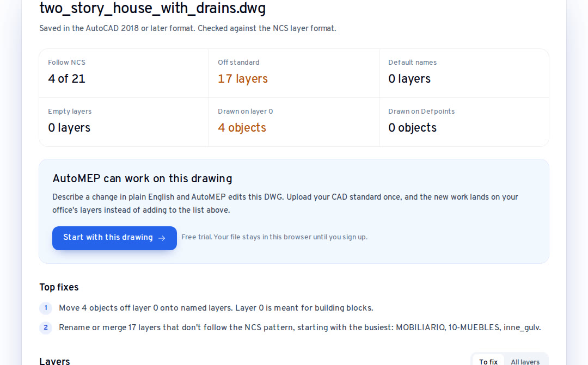Viewport: 588px width, 365px height.
Task: Click the 'Top fixes' heading
Action: click(x=59, y=287)
